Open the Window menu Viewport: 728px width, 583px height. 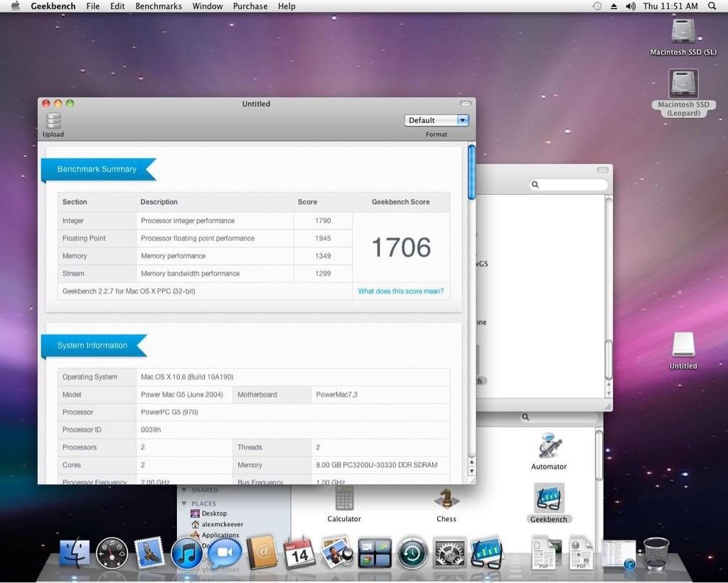pyautogui.click(x=208, y=6)
